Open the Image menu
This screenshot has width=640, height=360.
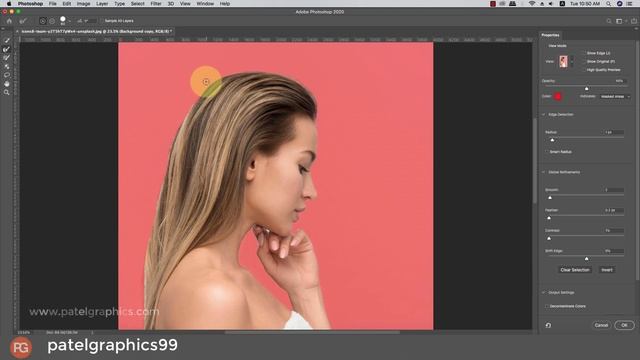[x=83, y=4]
